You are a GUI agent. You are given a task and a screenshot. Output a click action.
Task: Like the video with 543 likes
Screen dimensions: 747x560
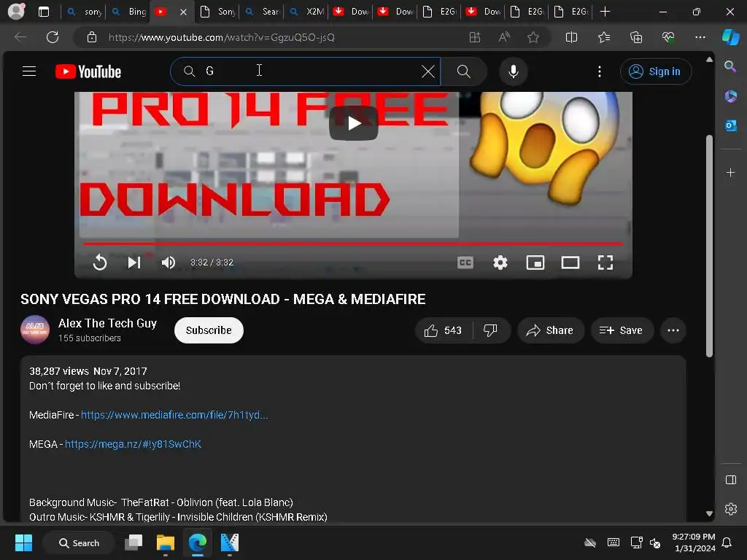444,330
